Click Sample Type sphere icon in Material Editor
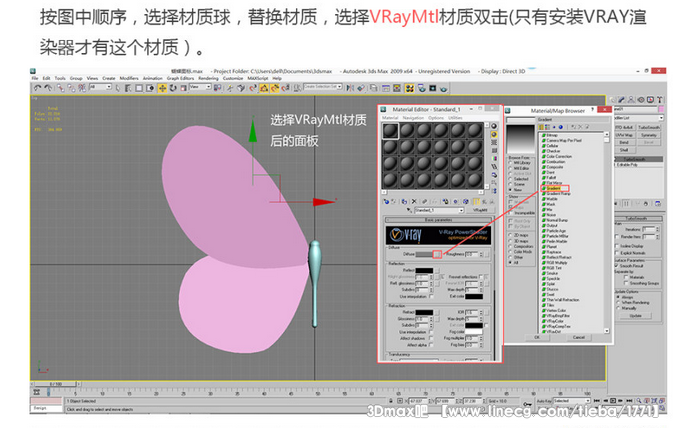The image size is (688, 428). [x=494, y=126]
